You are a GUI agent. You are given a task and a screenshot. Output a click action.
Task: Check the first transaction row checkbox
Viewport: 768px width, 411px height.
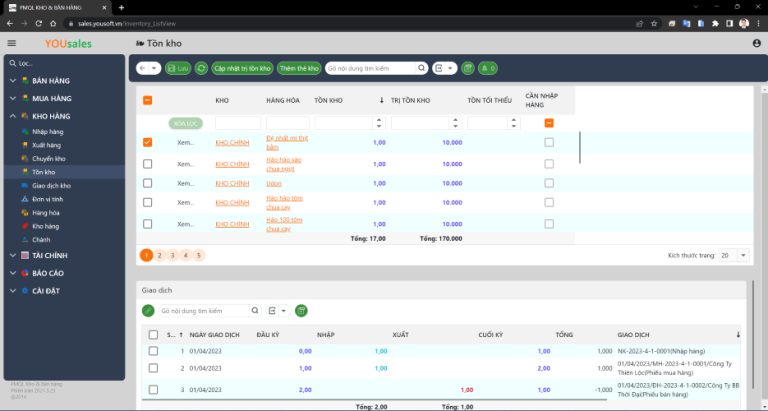coord(152,351)
